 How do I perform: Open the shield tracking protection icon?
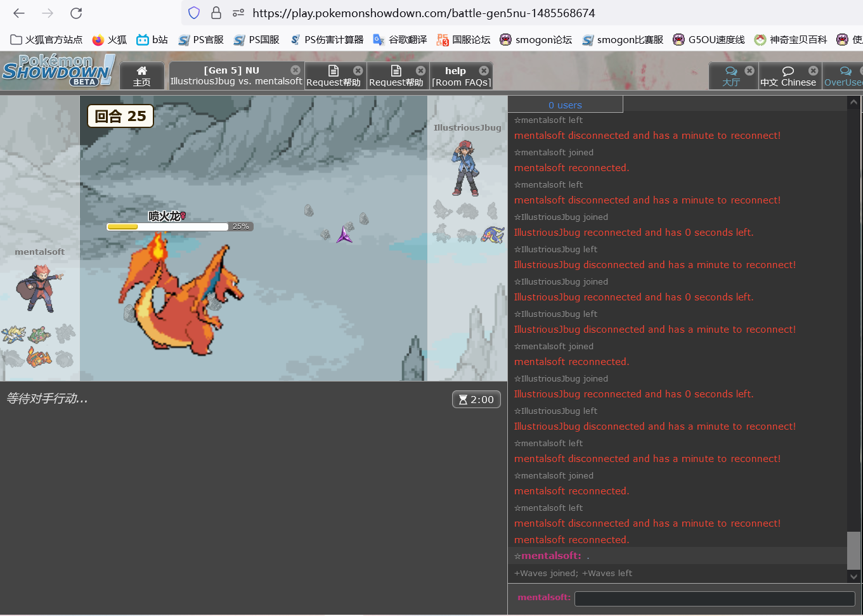click(194, 13)
